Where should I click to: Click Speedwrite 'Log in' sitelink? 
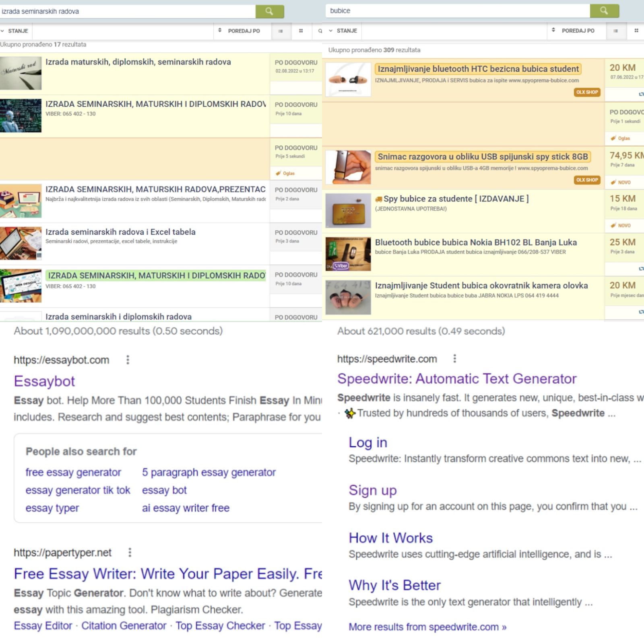coord(368,442)
